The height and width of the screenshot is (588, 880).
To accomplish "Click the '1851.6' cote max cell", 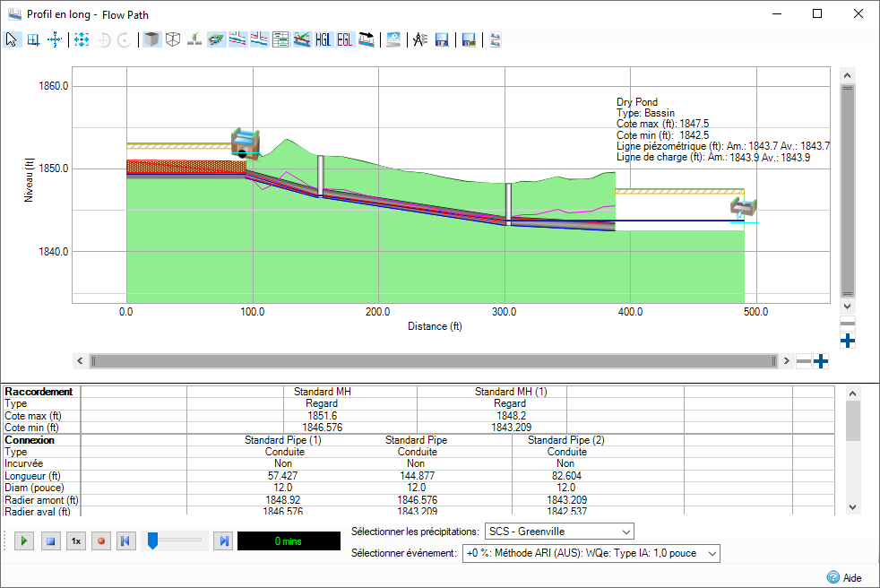I will (322, 416).
